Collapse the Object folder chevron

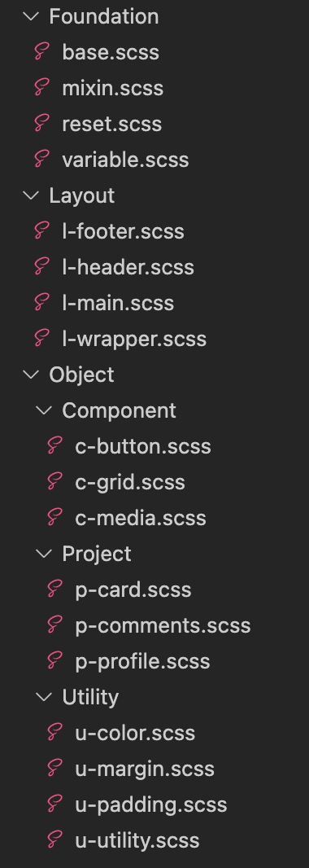point(31,375)
